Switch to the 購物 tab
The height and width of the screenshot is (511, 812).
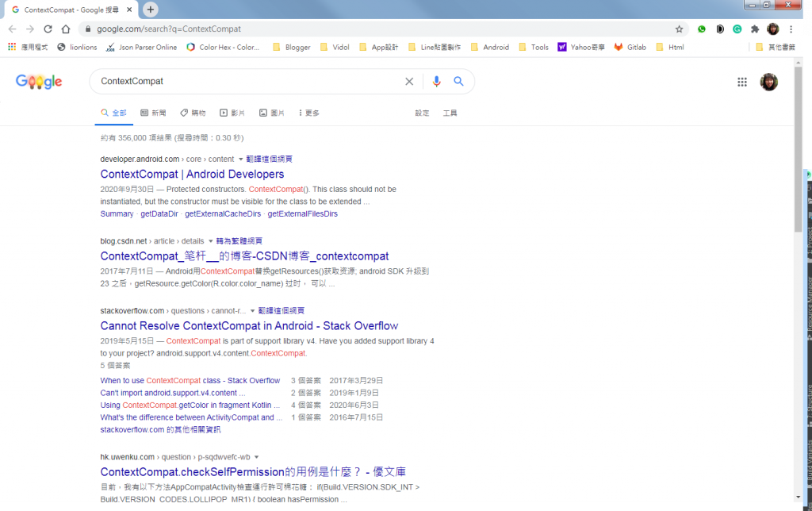[193, 113]
